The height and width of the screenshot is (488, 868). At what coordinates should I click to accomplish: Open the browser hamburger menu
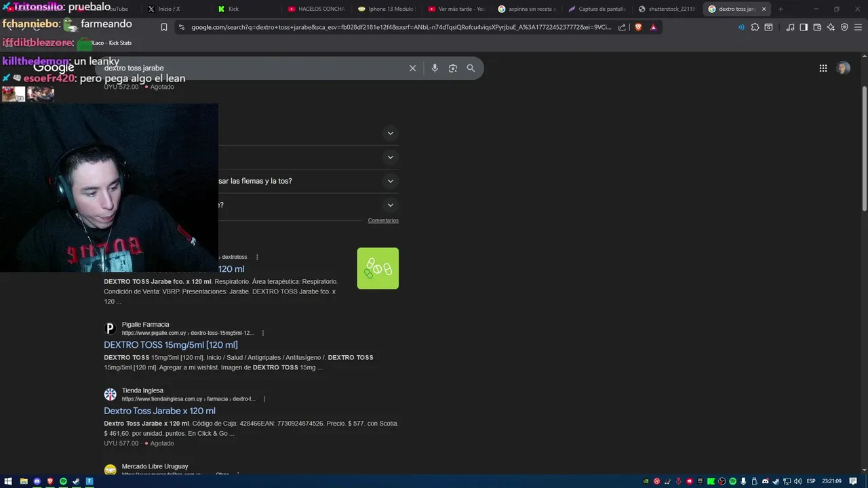tap(858, 27)
